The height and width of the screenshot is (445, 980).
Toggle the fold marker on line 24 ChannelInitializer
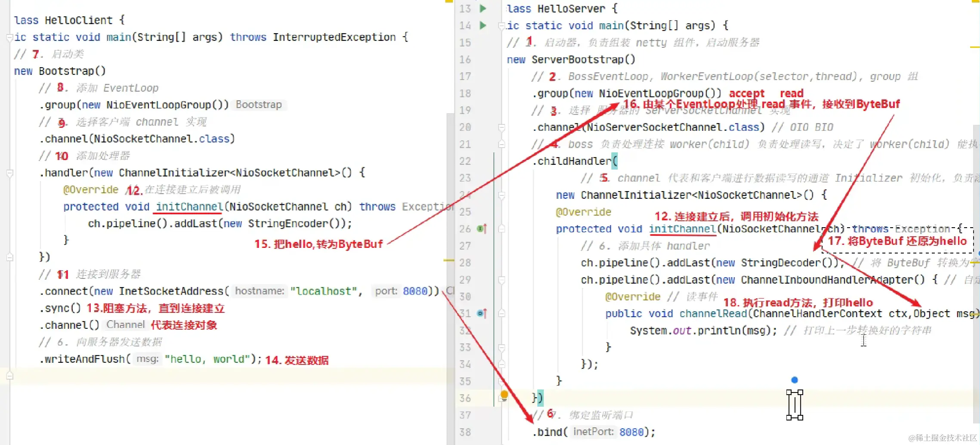(501, 195)
